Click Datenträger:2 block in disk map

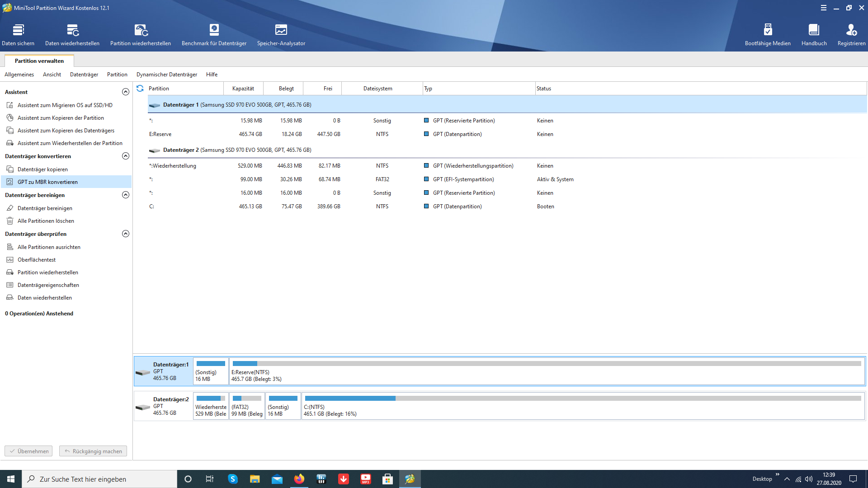click(x=164, y=406)
